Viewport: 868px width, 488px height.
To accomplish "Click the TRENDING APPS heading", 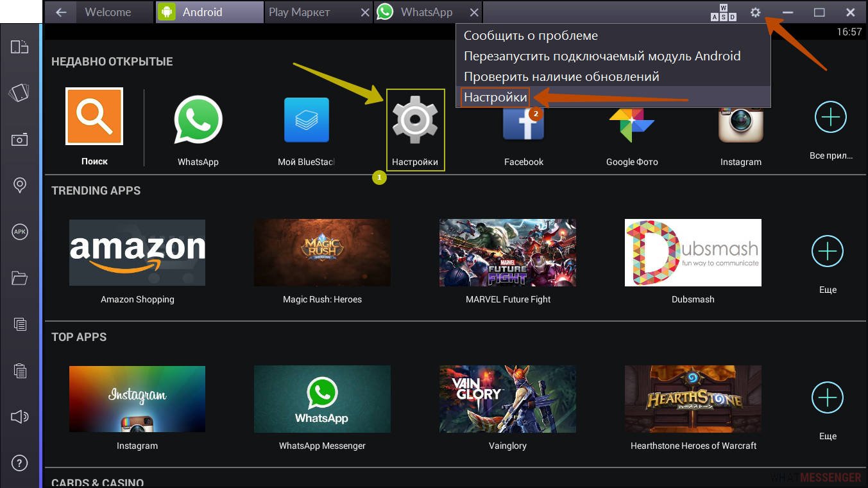I will [96, 191].
